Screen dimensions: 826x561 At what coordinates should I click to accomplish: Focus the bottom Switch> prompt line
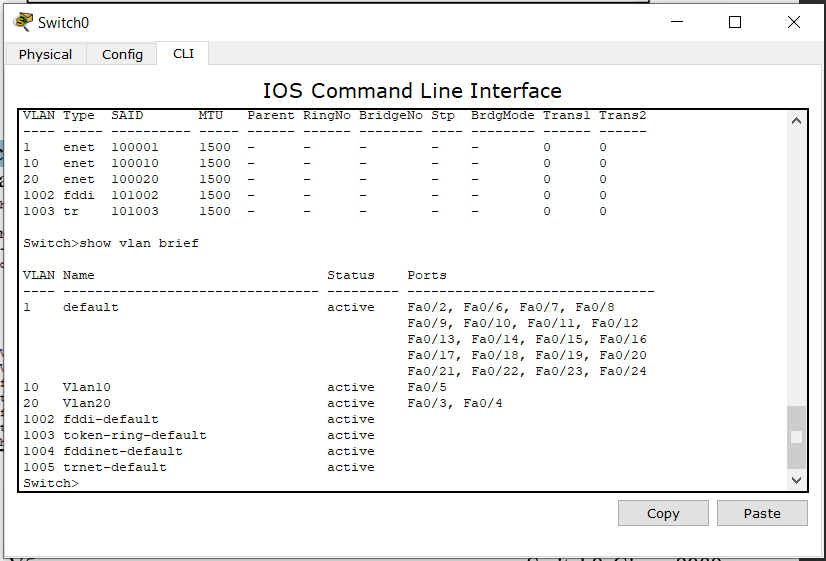51,483
